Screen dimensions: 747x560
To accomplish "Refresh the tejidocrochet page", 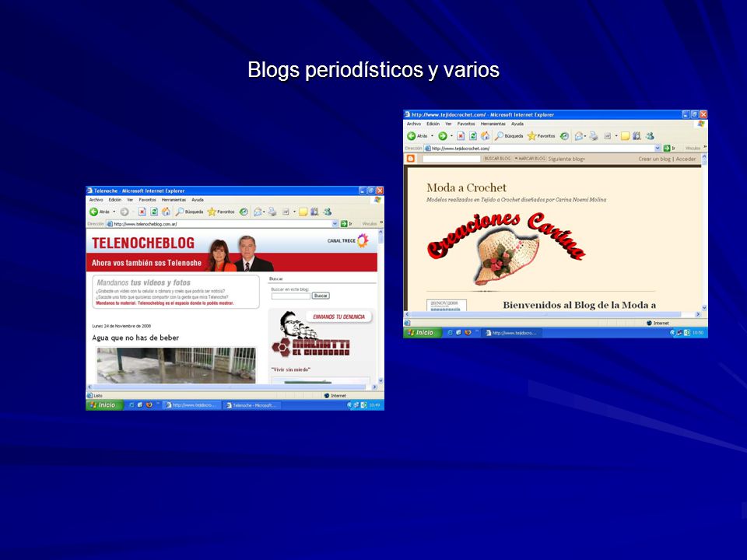I will pyautogui.click(x=473, y=136).
